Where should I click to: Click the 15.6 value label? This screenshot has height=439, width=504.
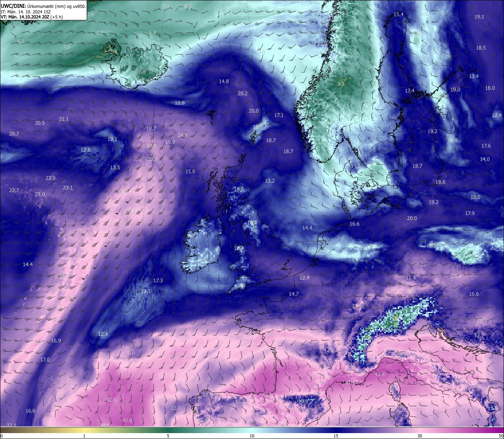pos(190,171)
